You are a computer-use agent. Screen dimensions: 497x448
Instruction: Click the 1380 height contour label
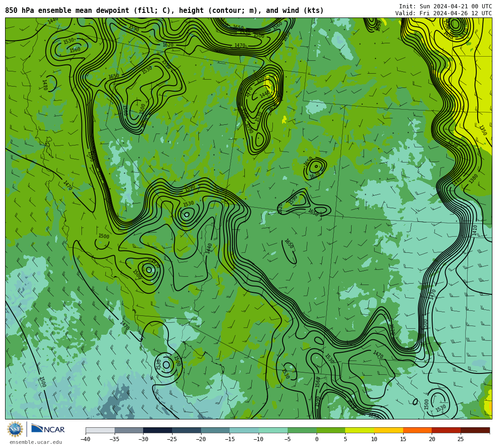click(x=473, y=179)
